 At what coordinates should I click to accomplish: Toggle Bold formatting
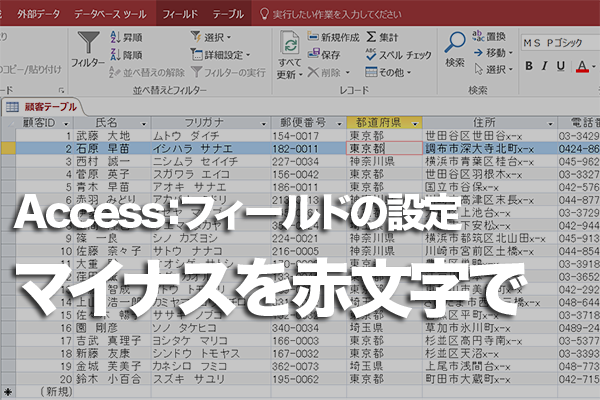(529, 66)
